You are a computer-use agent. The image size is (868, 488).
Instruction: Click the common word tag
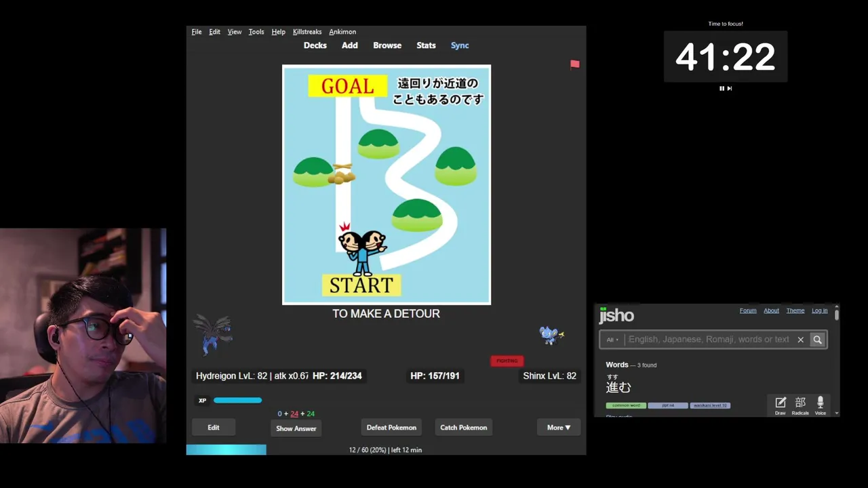626,405
